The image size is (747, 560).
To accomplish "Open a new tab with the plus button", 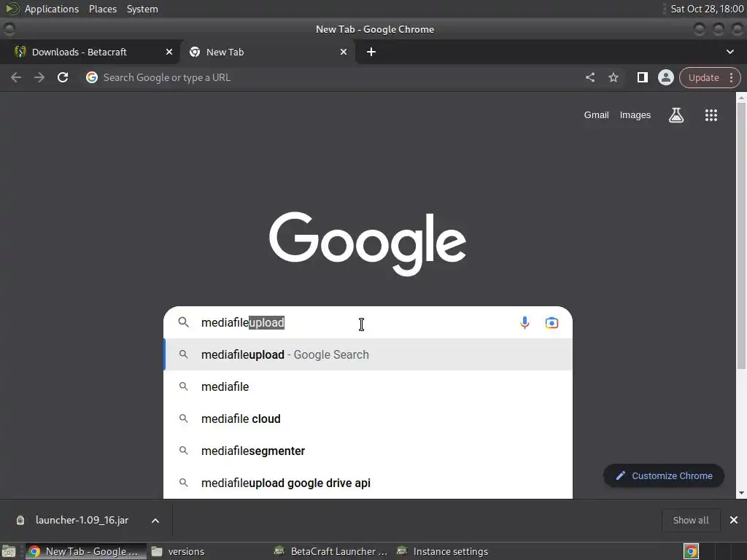I will [371, 52].
